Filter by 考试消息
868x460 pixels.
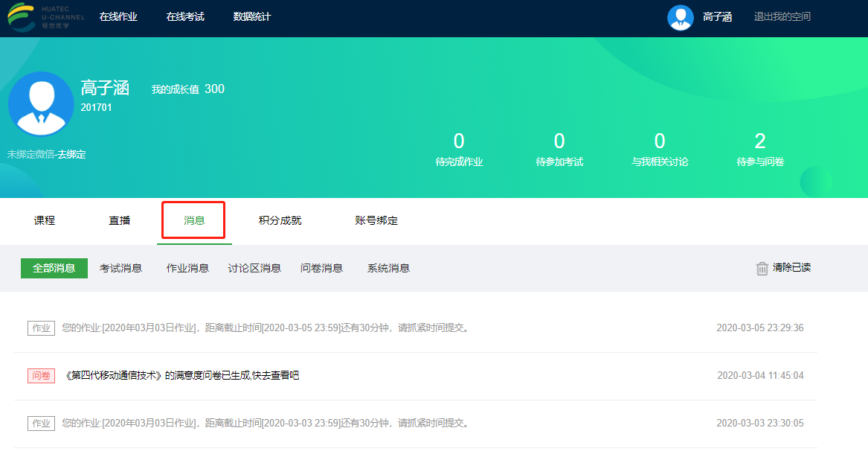120,268
